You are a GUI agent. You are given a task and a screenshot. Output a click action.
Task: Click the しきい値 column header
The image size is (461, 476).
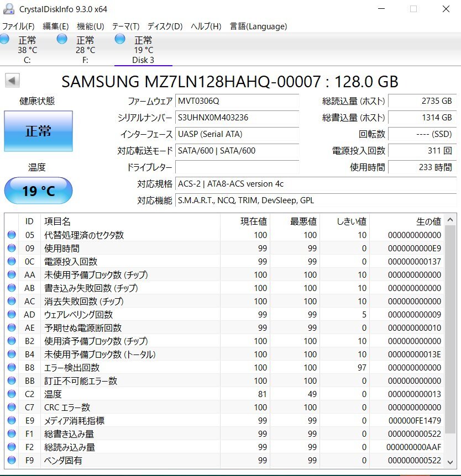(344, 221)
